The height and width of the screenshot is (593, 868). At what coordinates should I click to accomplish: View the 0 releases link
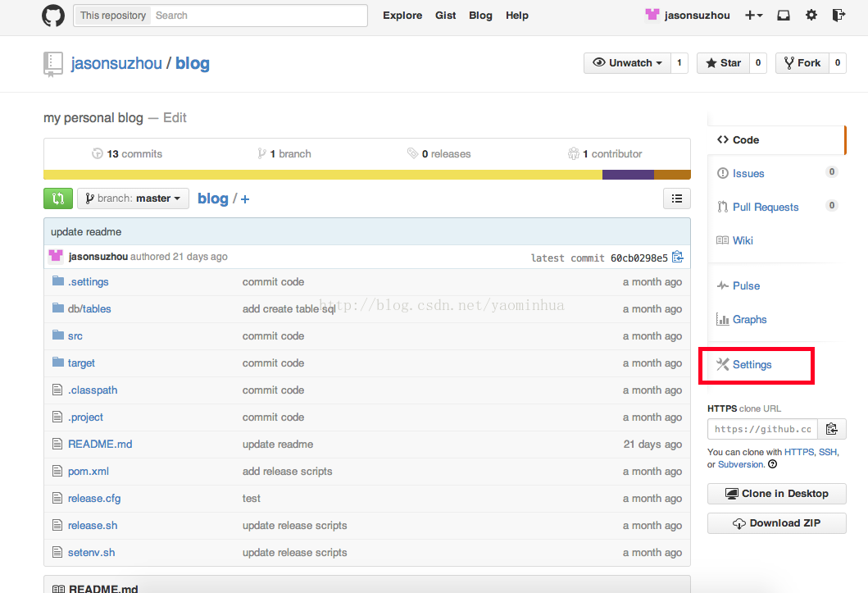pyautogui.click(x=439, y=154)
